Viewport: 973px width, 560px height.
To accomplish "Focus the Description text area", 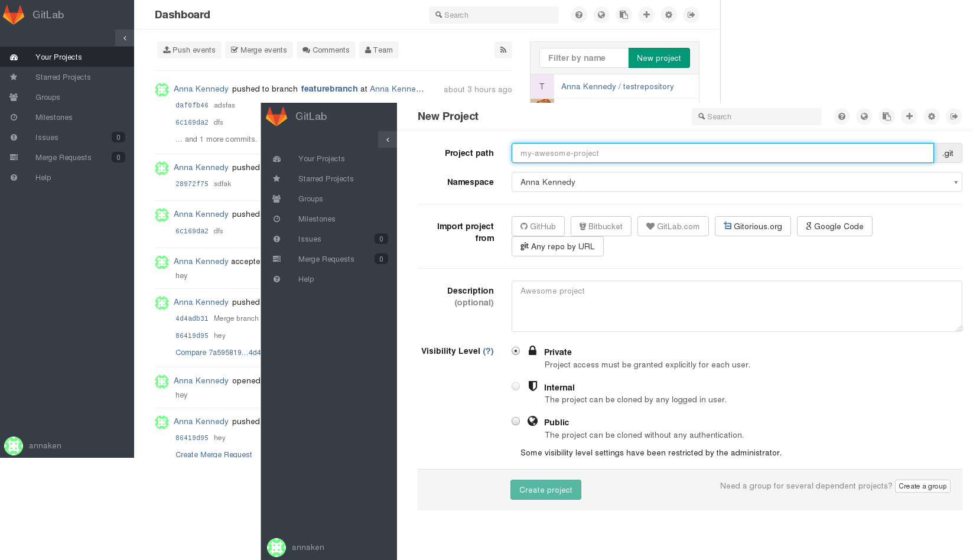I will (x=737, y=306).
